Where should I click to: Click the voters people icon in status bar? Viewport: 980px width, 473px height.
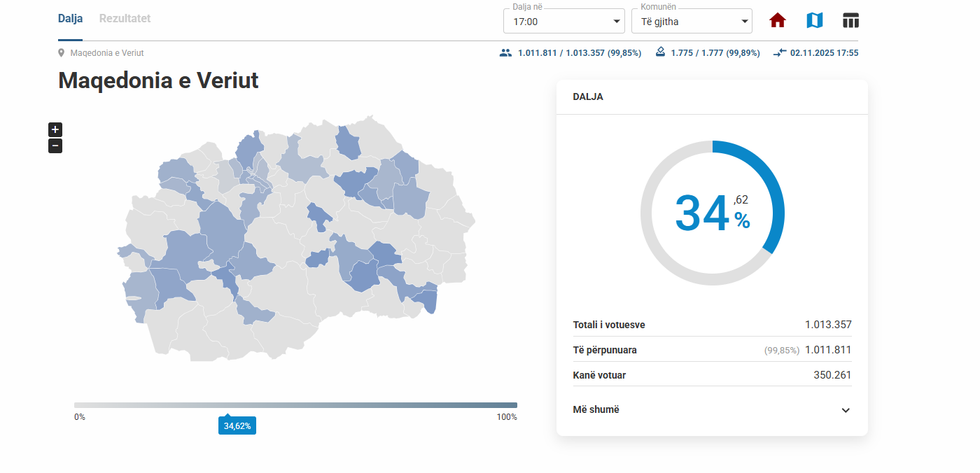(x=505, y=53)
